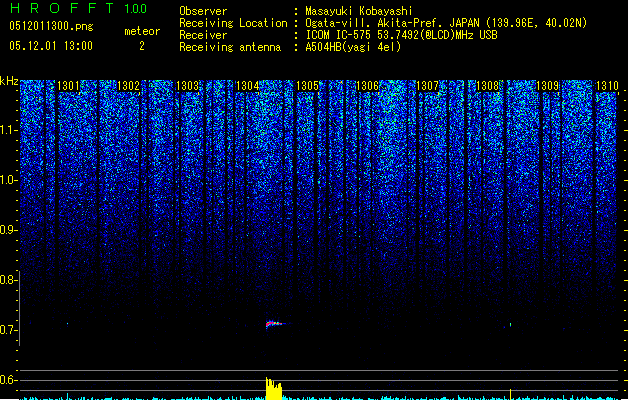629x400 pixels.
Task: Click the HROFFT 1.0.0 title text
Action: pos(79,8)
